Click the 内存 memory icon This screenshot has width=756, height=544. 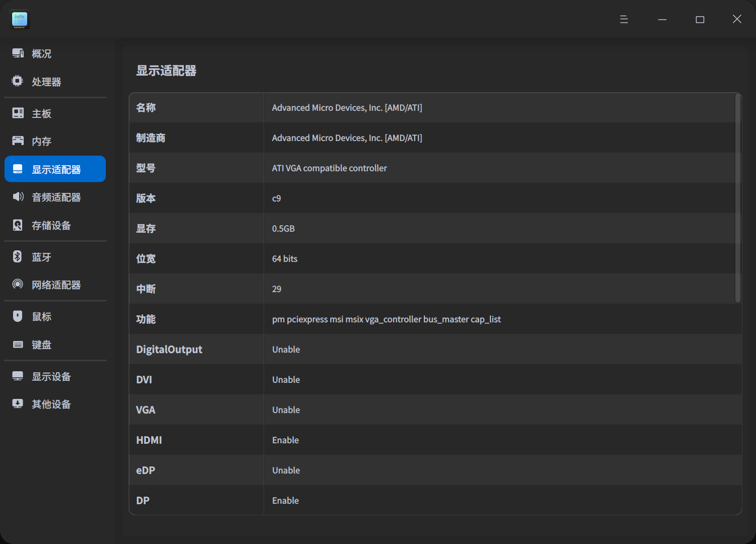18,141
